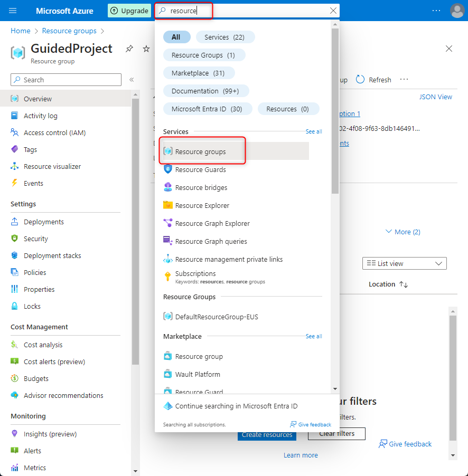Pin GuidedProject to the dashboard
The height and width of the screenshot is (476, 468).
(129, 49)
